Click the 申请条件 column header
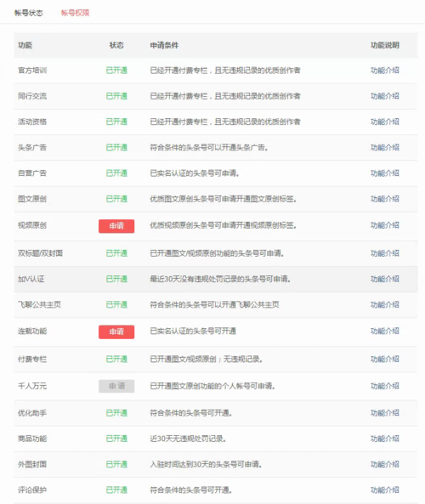 click(164, 45)
